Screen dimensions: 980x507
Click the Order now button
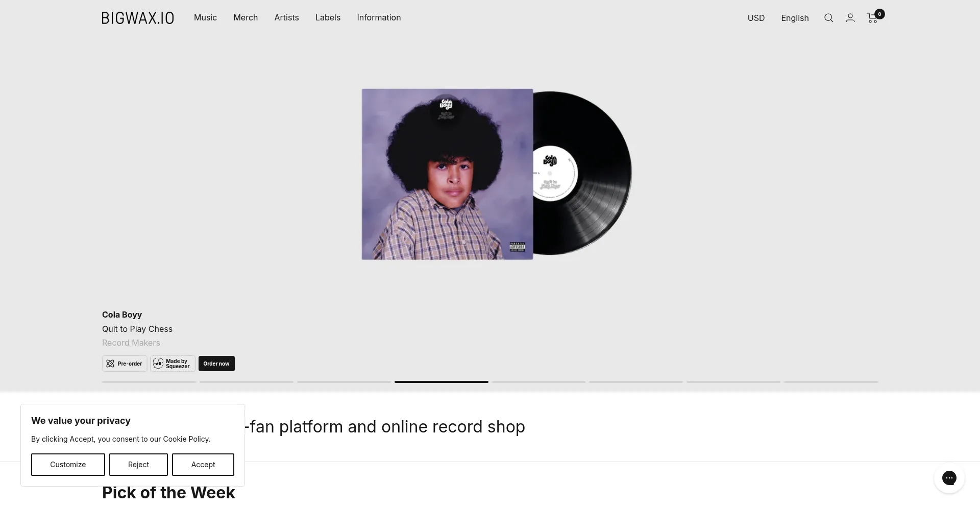[216, 364]
